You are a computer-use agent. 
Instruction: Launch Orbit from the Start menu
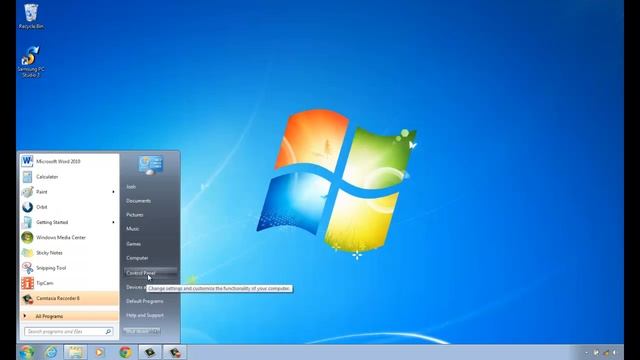69,207
